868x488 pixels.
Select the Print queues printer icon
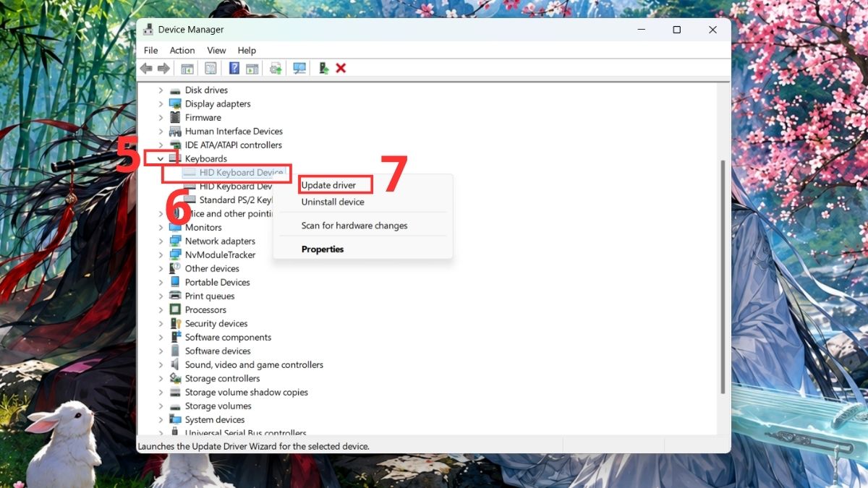[x=175, y=296]
